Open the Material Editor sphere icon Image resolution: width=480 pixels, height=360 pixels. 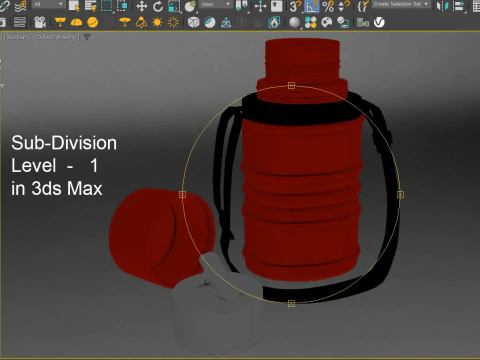click(x=294, y=22)
